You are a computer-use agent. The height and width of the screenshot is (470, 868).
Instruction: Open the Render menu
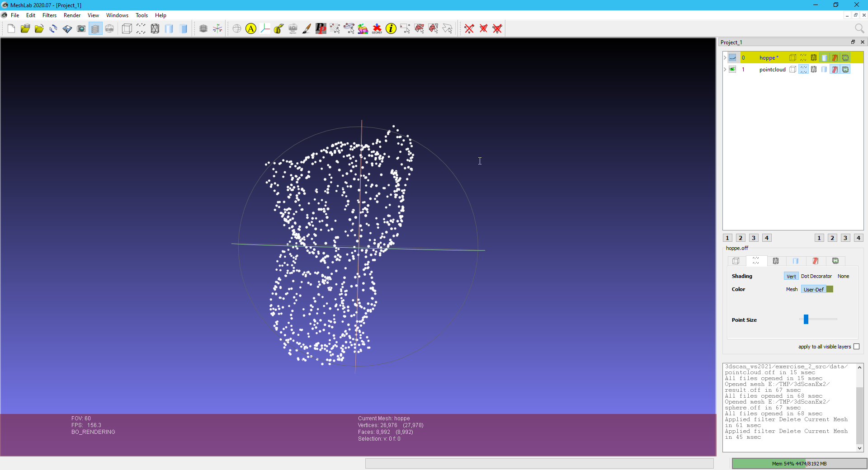point(72,15)
